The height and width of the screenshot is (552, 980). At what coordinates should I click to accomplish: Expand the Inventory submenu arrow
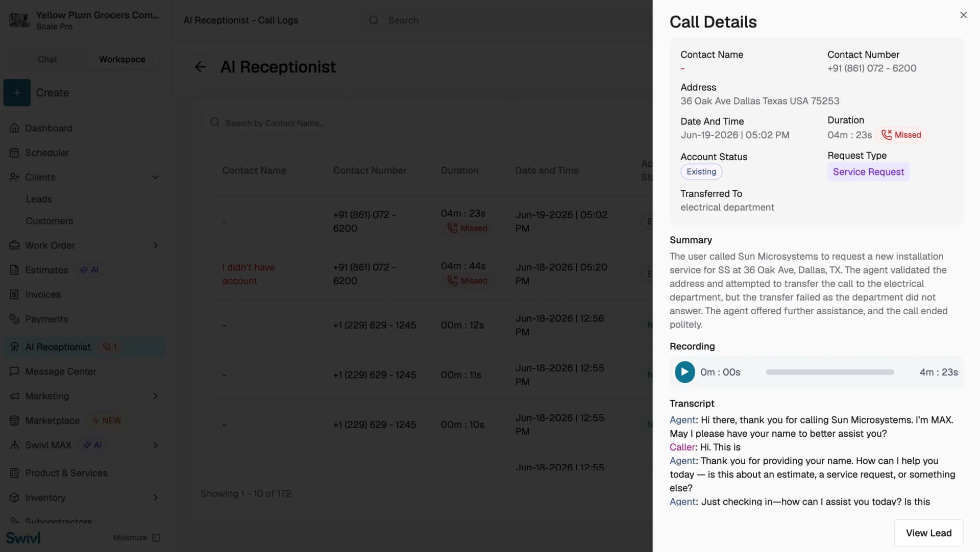pos(155,497)
